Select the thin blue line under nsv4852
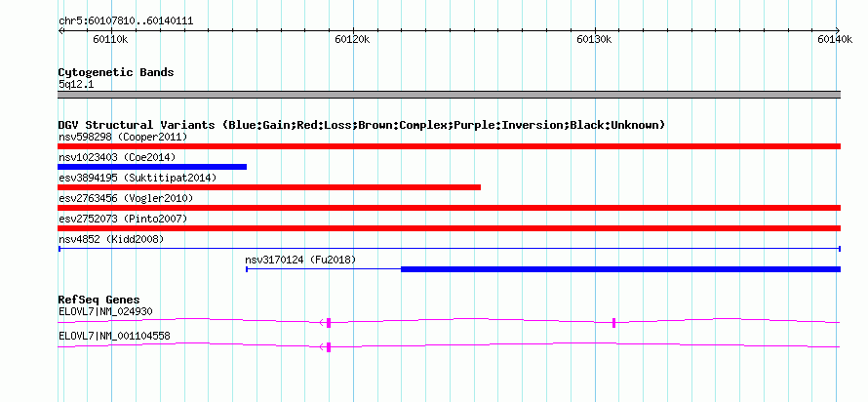The height and width of the screenshot is (402, 868). click(449, 249)
